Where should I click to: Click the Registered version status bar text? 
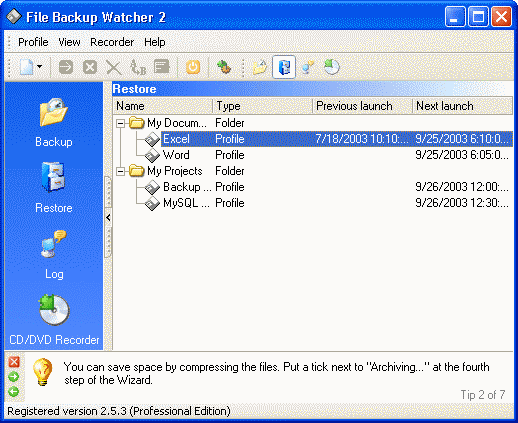119,411
